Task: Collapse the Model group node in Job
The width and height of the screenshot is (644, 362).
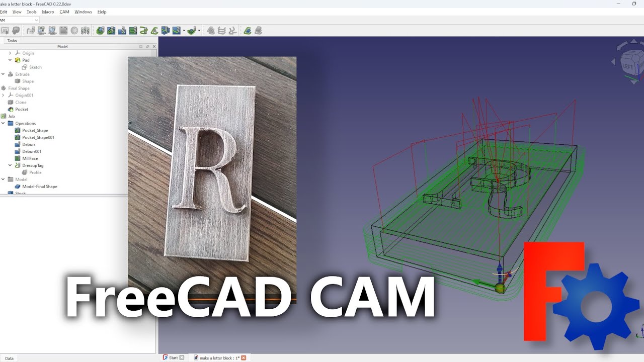Action: point(3,179)
